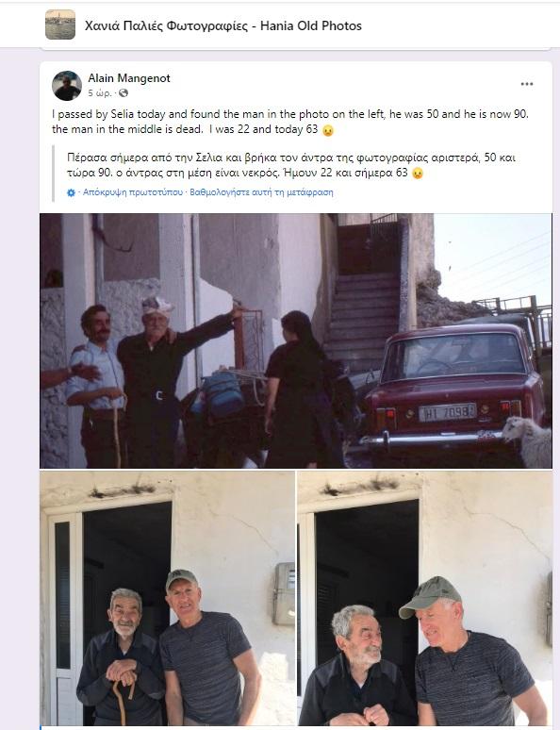The image size is (560, 730).
Task: Click the English post text about Selia
Action: [290, 122]
